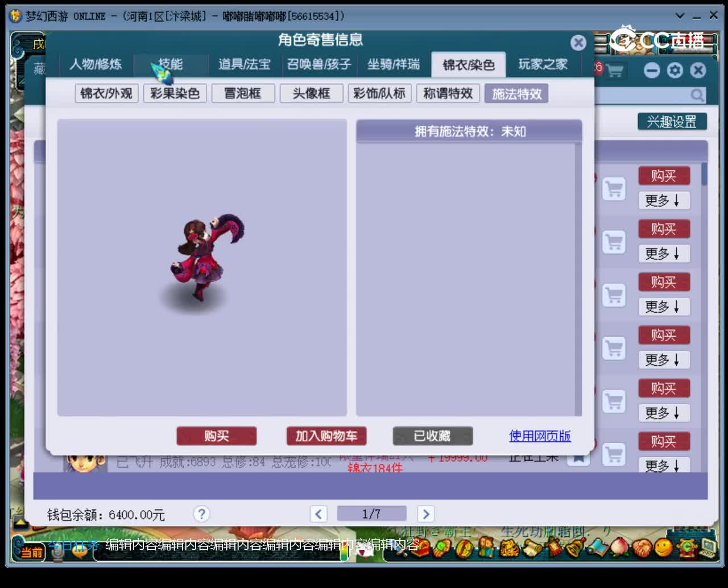Expand 更多 dropdown in the fourth listing row
This screenshot has height=588, width=728.
[664, 359]
